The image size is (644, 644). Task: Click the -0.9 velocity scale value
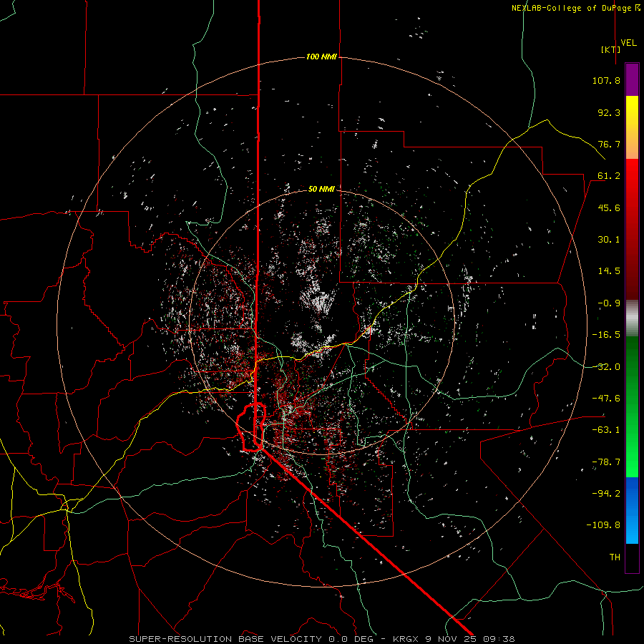pos(609,303)
